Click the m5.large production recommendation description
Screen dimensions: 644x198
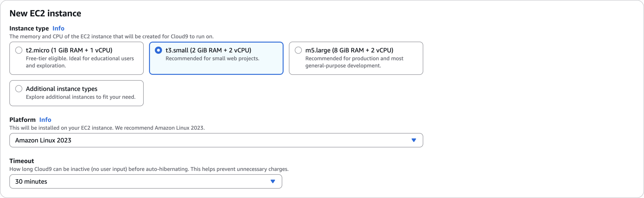click(354, 62)
